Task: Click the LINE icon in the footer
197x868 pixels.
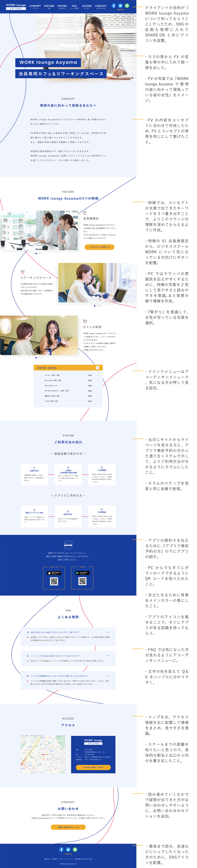Action: [x=75, y=849]
